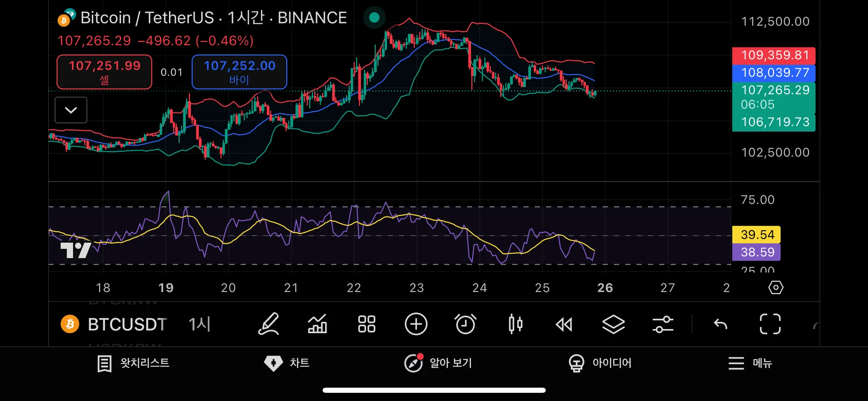
Task: Tap the plus circle add icon
Action: point(416,324)
